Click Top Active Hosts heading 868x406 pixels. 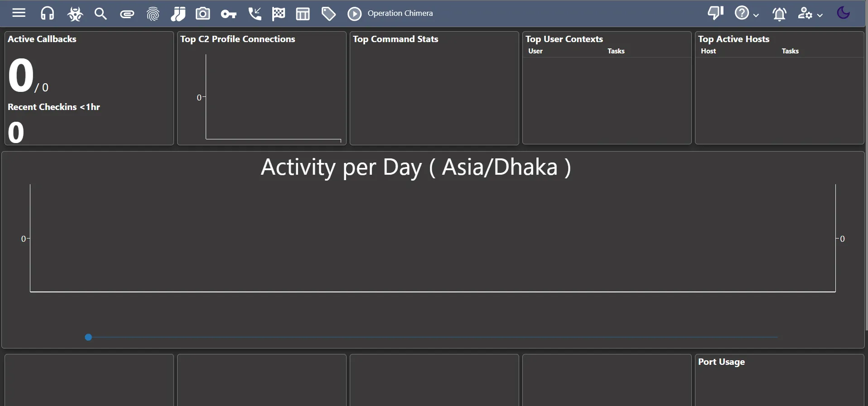pyautogui.click(x=734, y=39)
